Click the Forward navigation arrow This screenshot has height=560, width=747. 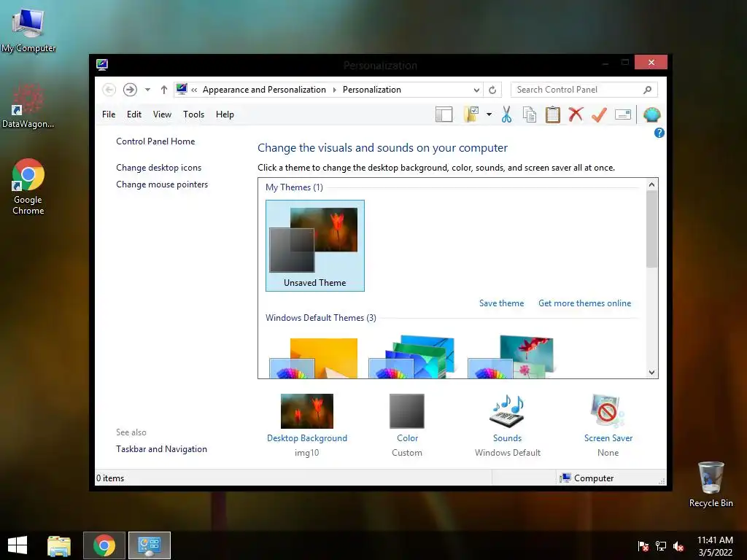pos(130,90)
